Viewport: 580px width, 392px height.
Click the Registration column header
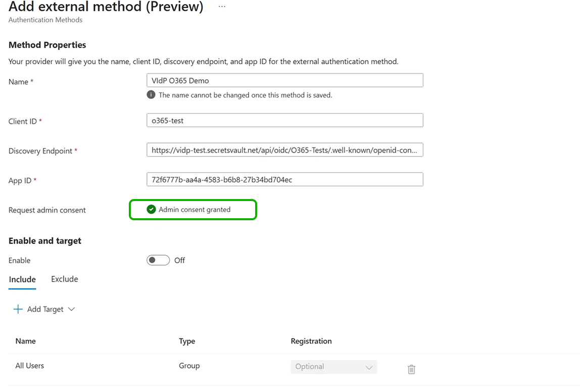click(x=311, y=341)
